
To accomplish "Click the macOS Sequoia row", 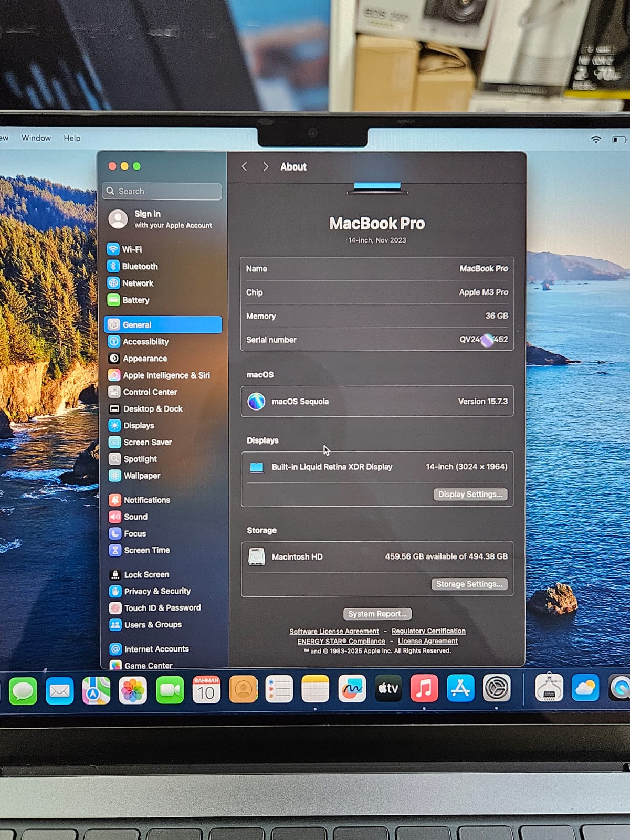I will (x=377, y=402).
